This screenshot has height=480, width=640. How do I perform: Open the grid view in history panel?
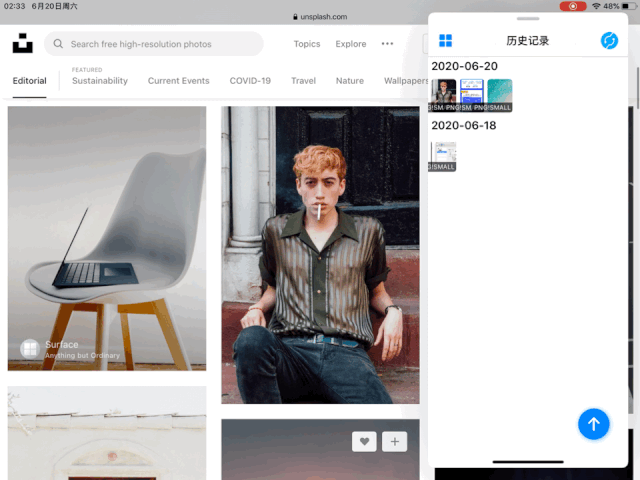pos(446,40)
